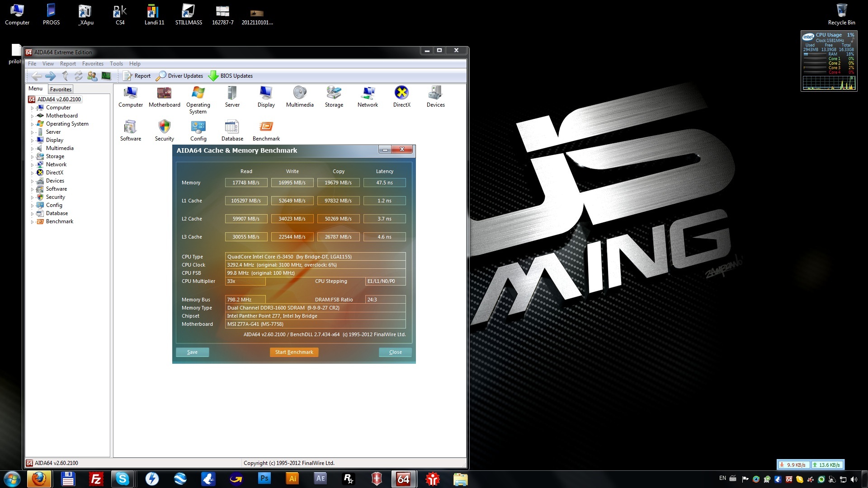Screen dimensions: 868x488
Task: Click the Close button in benchmark dialog
Action: 395,352
